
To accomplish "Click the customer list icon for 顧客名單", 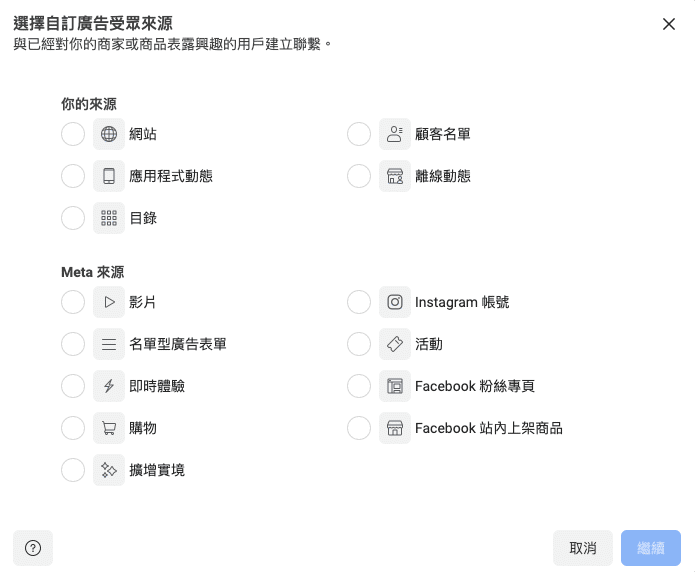I will click(395, 134).
